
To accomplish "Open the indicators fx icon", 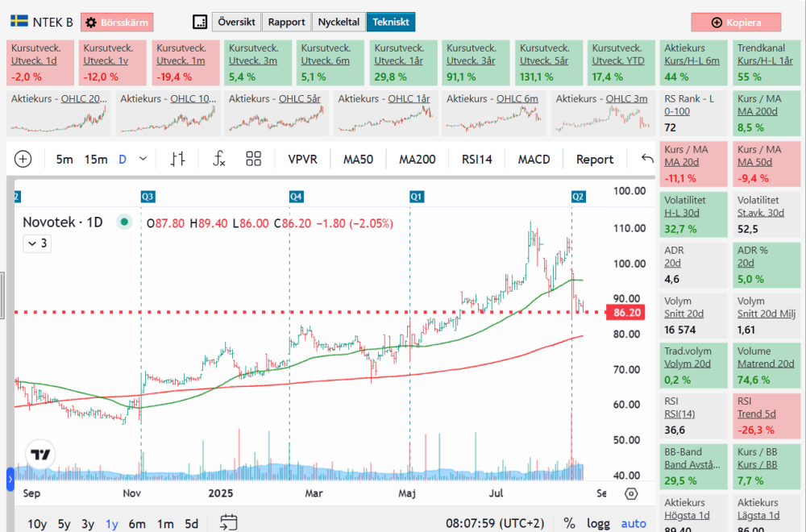I will pos(219,160).
